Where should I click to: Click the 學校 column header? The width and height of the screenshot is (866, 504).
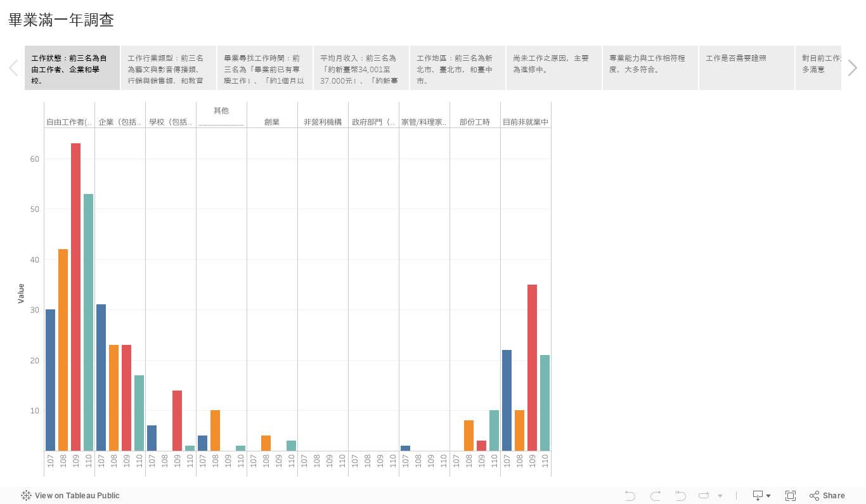(171, 122)
